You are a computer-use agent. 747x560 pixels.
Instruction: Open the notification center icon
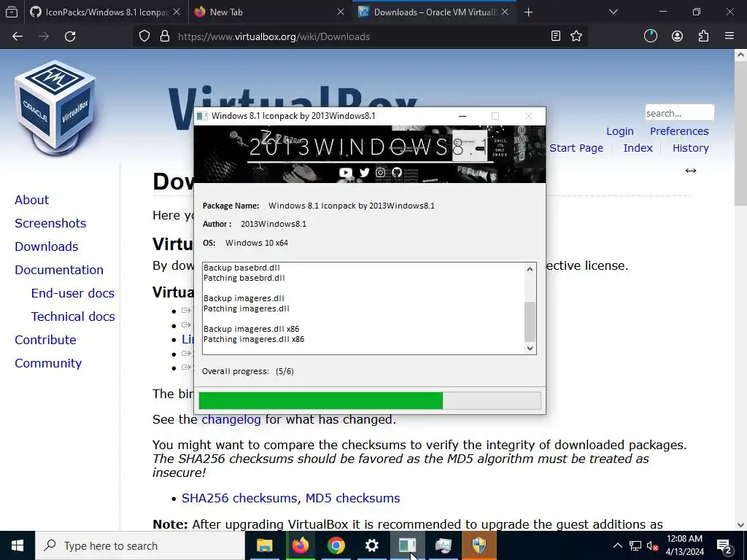[724, 545]
